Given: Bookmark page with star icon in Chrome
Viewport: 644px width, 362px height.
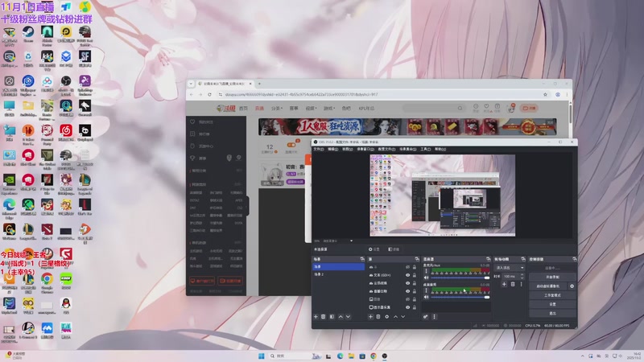Looking at the screenshot, I should 546,94.
